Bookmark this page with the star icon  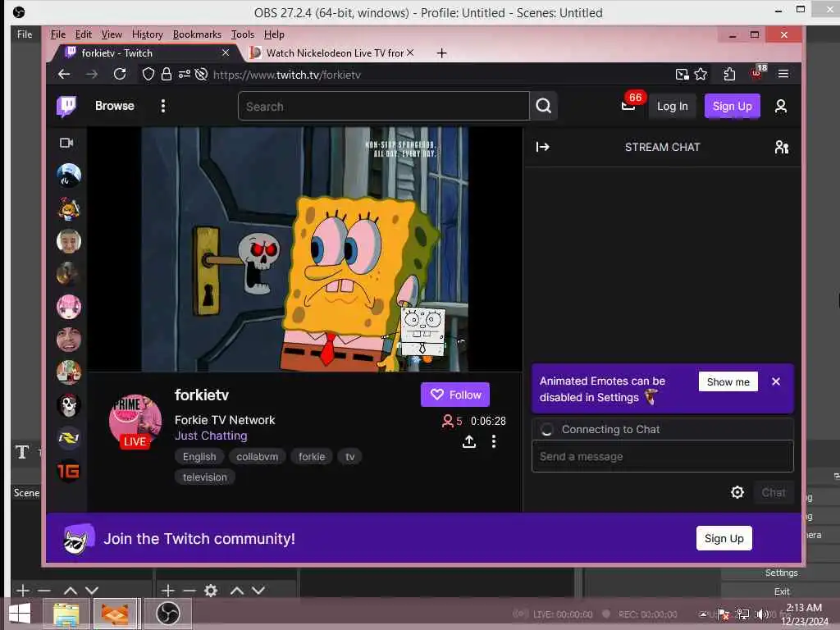pyautogui.click(x=701, y=74)
